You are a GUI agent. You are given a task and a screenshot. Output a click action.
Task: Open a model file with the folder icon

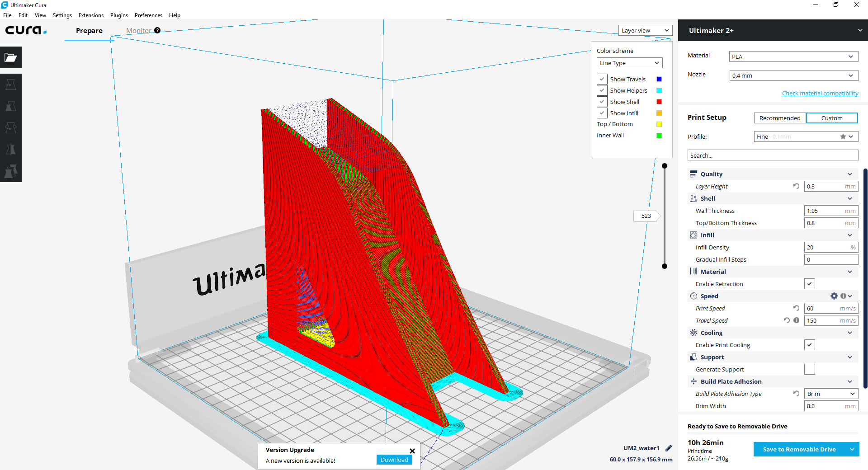(x=11, y=57)
